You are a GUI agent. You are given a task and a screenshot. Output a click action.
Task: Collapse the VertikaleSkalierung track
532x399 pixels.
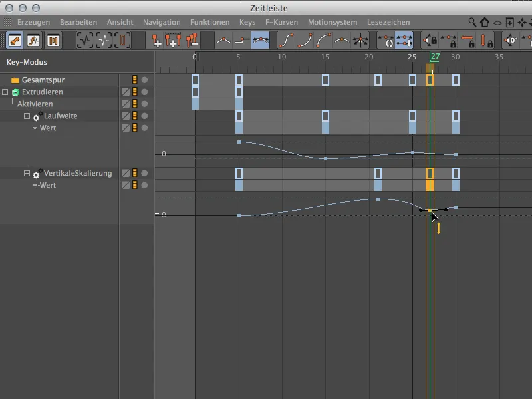click(27, 173)
